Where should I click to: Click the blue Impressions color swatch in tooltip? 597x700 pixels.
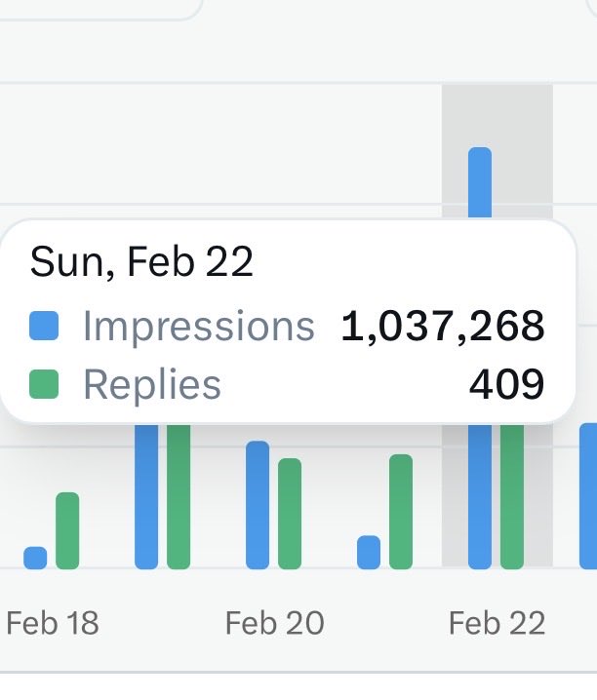(44, 326)
